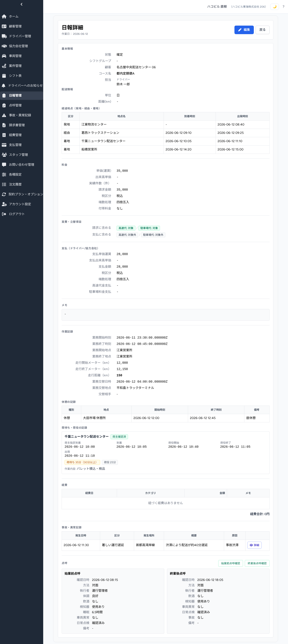Collapse the sidebar with the chevron arrow

[x=22, y=4]
